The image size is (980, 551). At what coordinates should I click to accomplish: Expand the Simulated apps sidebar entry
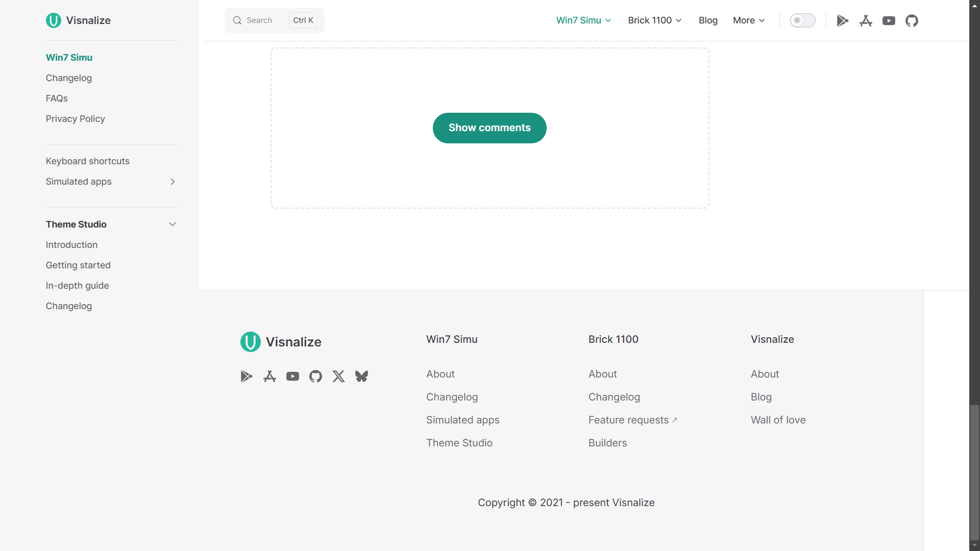(173, 182)
